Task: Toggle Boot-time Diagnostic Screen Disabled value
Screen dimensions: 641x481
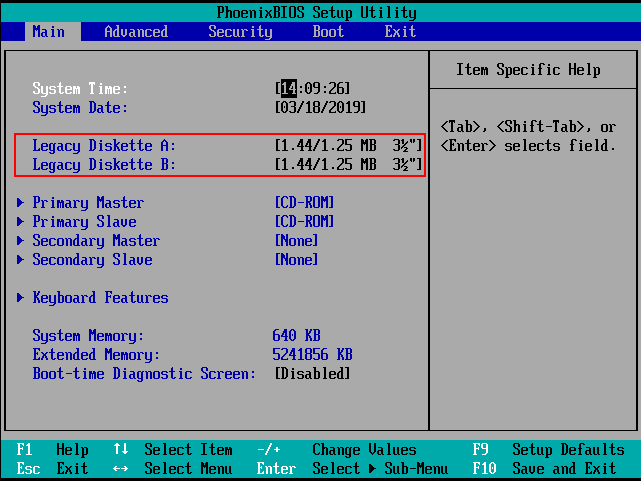Action: point(312,374)
